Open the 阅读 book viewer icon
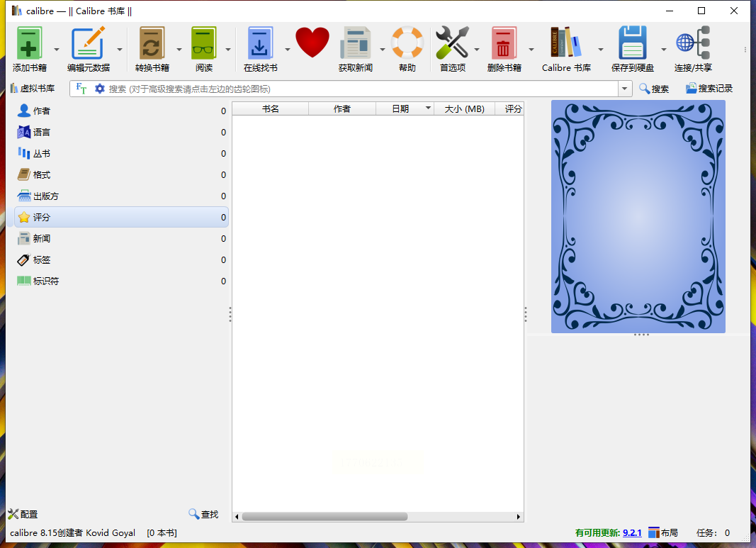The image size is (756, 548). tap(203, 44)
